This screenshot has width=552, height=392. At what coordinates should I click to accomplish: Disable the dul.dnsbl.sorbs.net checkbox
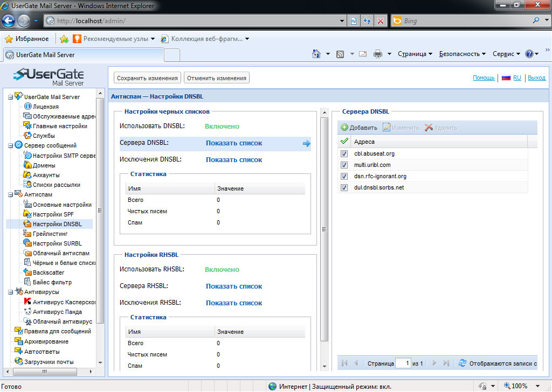344,187
